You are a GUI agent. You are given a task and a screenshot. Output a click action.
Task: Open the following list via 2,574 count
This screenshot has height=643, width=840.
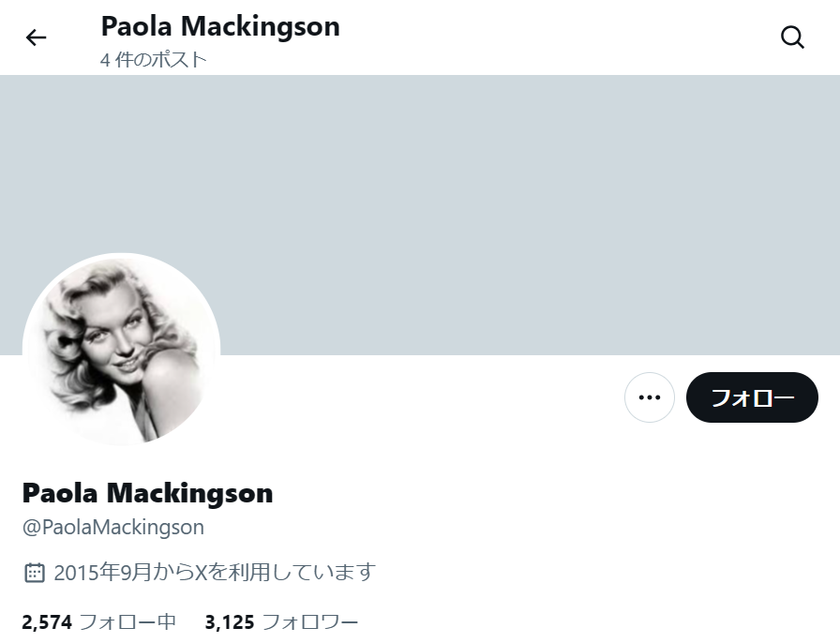47,622
